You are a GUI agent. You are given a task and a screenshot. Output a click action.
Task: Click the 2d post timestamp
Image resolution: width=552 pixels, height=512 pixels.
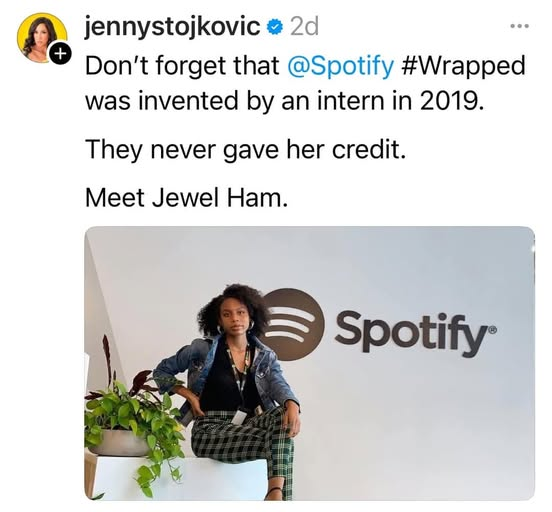(x=305, y=27)
